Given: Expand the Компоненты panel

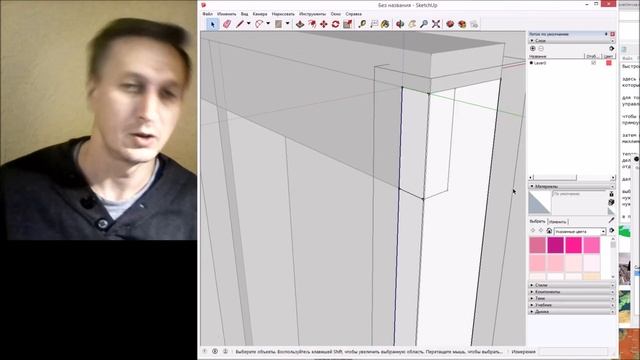Looking at the screenshot, I should (x=571, y=292).
